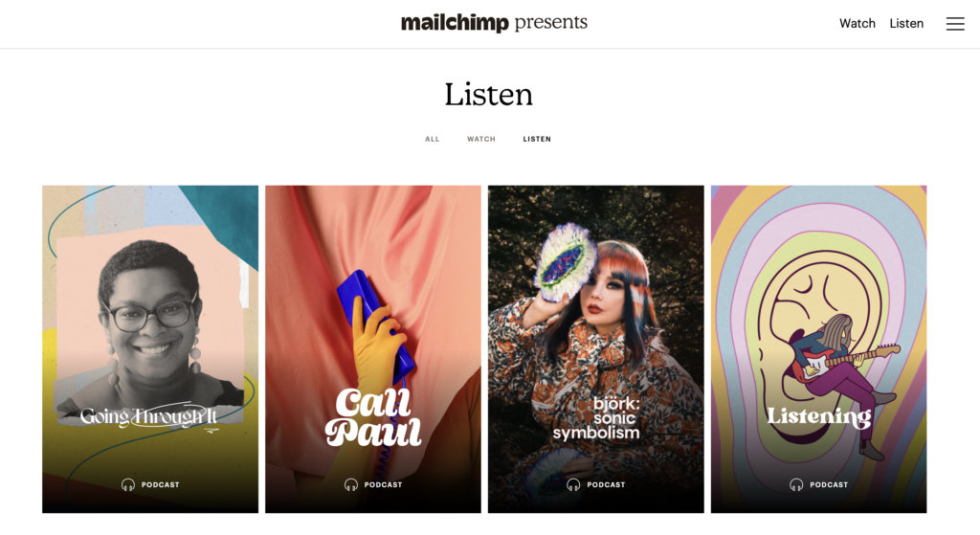Viewport: 980px width, 535px height.
Task: Click the mailchimp presents logo
Action: click(x=494, y=23)
